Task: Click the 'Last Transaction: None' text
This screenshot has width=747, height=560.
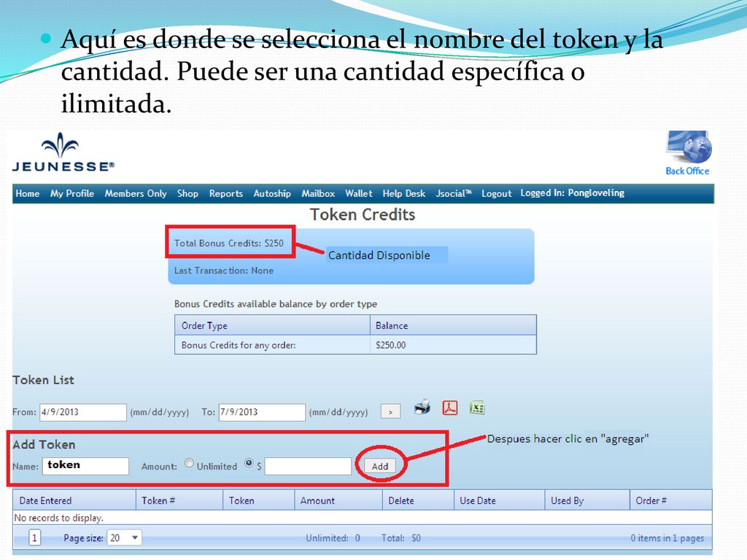Action: (x=223, y=271)
